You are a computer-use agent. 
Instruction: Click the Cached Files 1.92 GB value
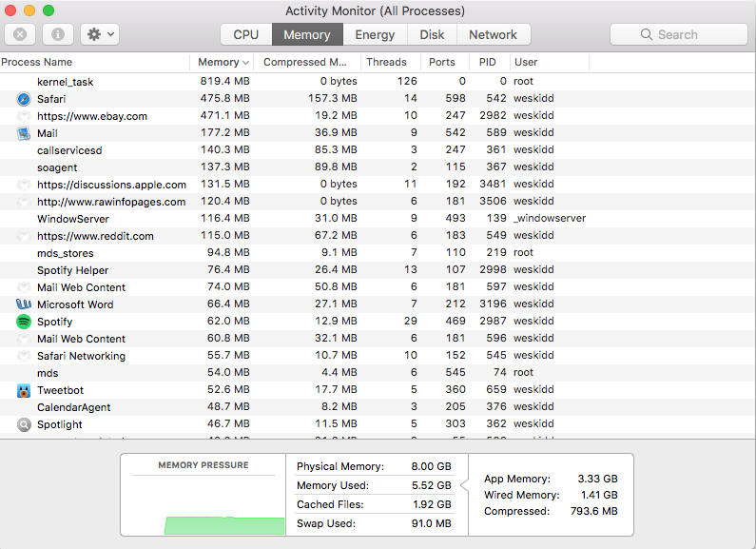coord(432,504)
